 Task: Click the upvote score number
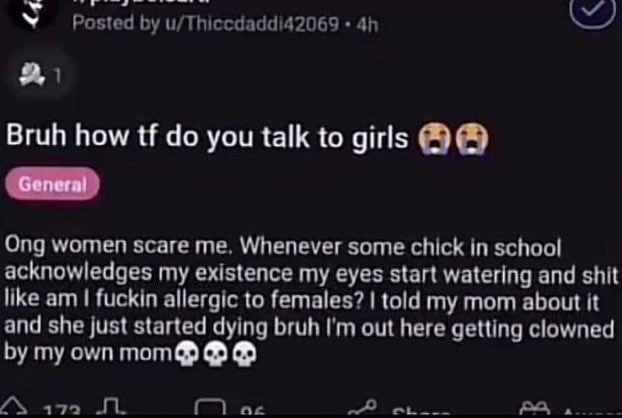pos(62,411)
